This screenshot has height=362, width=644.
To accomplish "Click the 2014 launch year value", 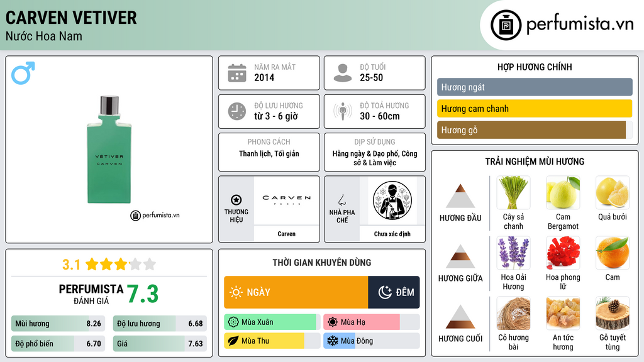I will [264, 77].
